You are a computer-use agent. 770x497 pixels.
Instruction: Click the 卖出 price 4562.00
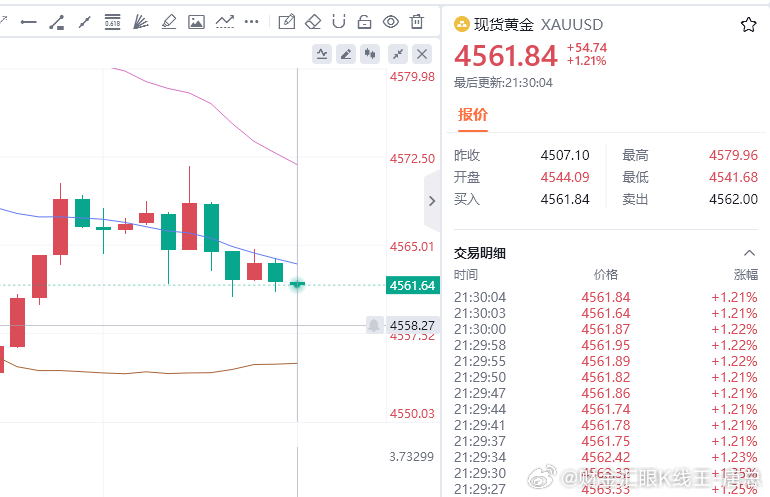733,199
